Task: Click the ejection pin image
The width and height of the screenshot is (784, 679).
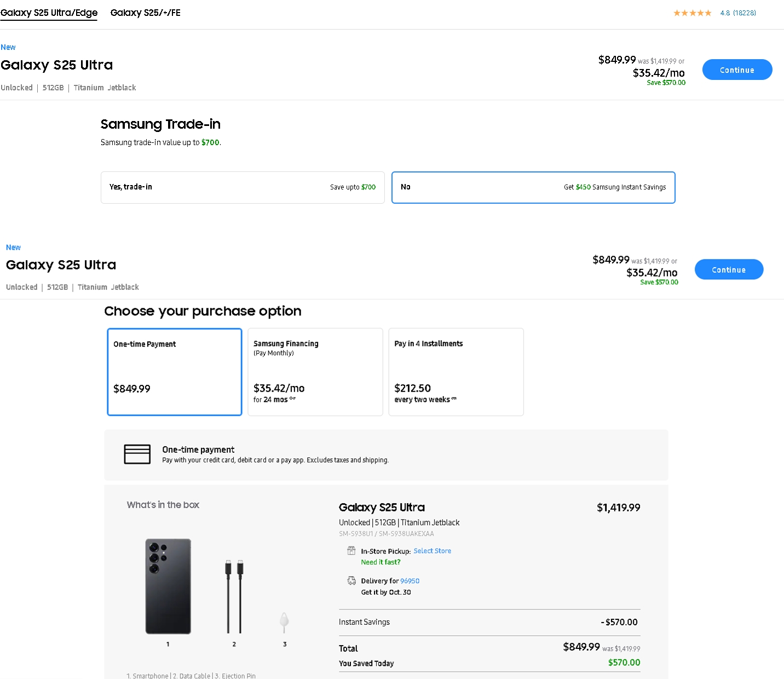Action: tap(284, 622)
